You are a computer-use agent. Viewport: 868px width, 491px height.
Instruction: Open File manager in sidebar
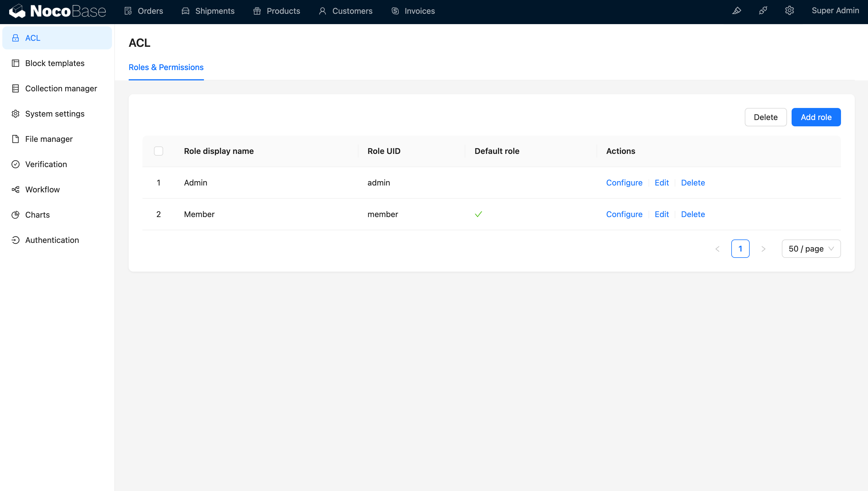pyautogui.click(x=49, y=139)
